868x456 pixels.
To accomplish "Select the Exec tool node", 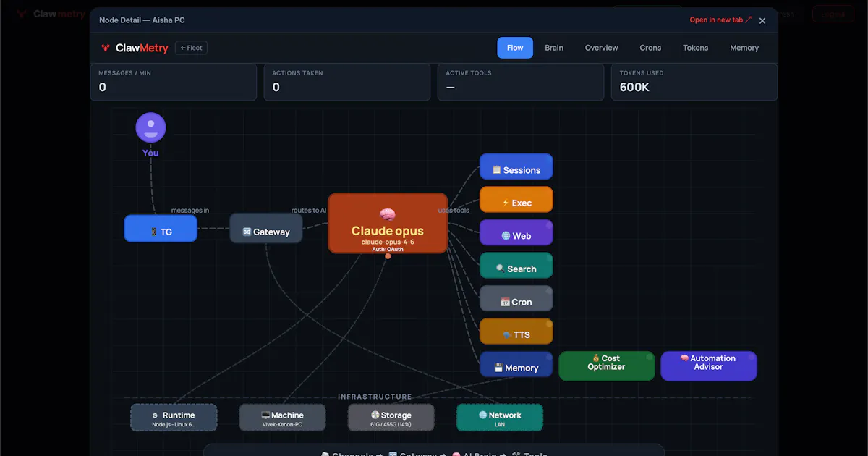I will (x=516, y=200).
